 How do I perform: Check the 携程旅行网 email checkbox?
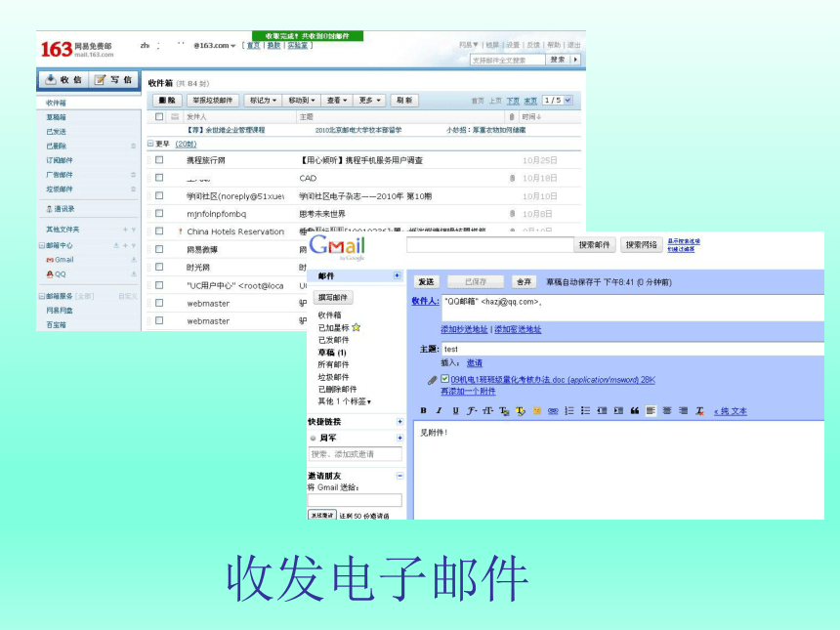(x=159, y=159)
